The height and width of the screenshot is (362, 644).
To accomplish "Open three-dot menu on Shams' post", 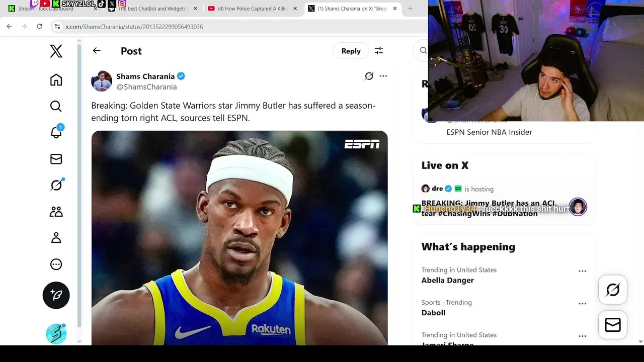I will click(383, 76).
